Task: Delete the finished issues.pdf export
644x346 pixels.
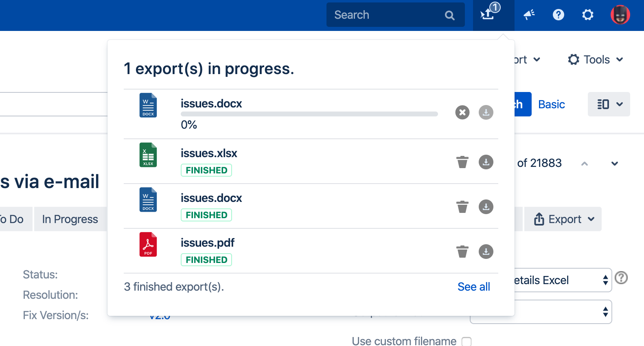Action: pyautogui.click(x=462, y=252)
